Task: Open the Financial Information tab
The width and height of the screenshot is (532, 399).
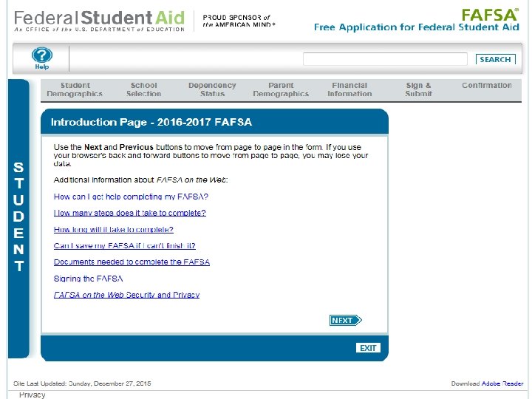Action: click(x=349, y=89)
